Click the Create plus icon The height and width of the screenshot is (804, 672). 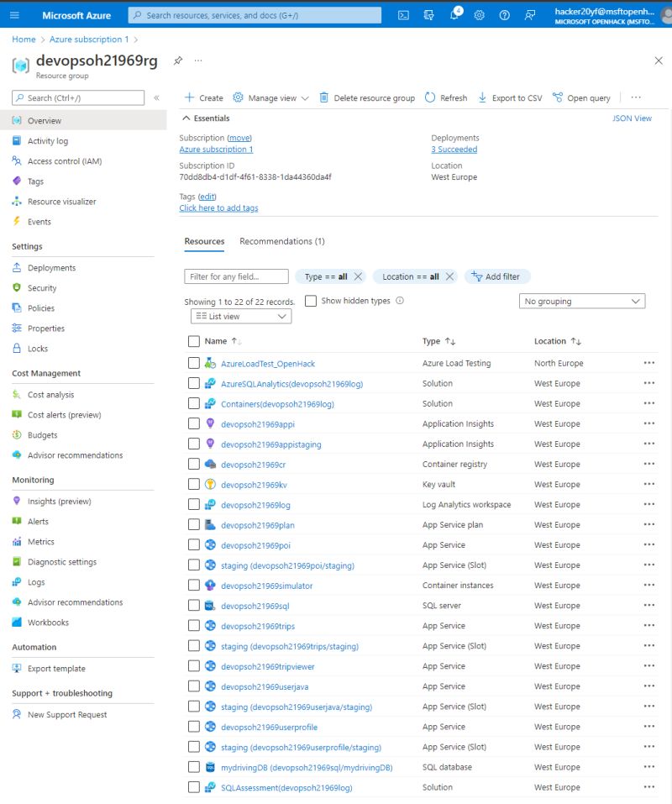point(189,97)
